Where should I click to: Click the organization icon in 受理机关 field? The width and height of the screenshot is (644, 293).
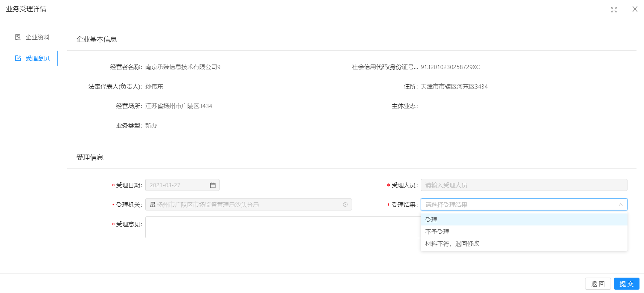[x=153, y=205]
